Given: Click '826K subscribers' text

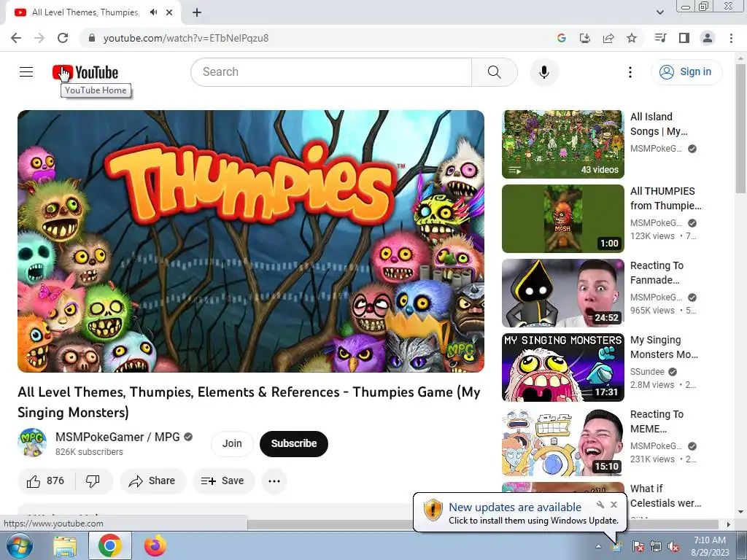Looking at the screenshot, I should click(x=89, y=452).
